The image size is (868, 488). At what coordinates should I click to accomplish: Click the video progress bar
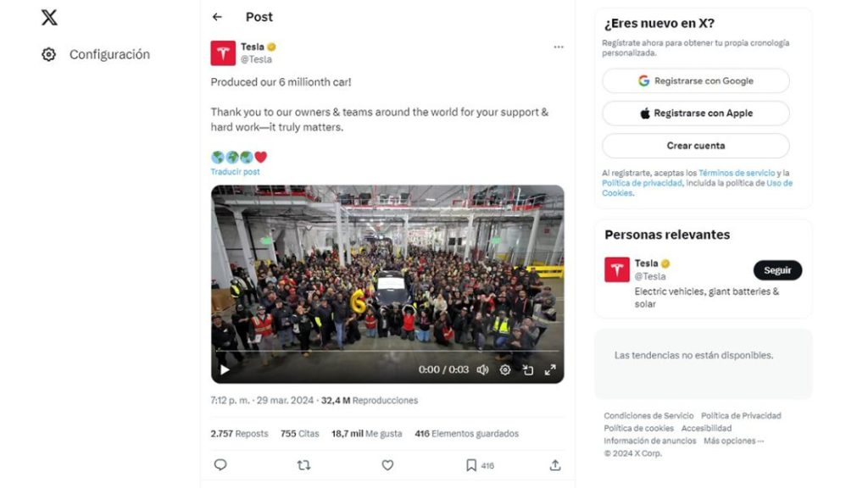click(x=387, y=351)
